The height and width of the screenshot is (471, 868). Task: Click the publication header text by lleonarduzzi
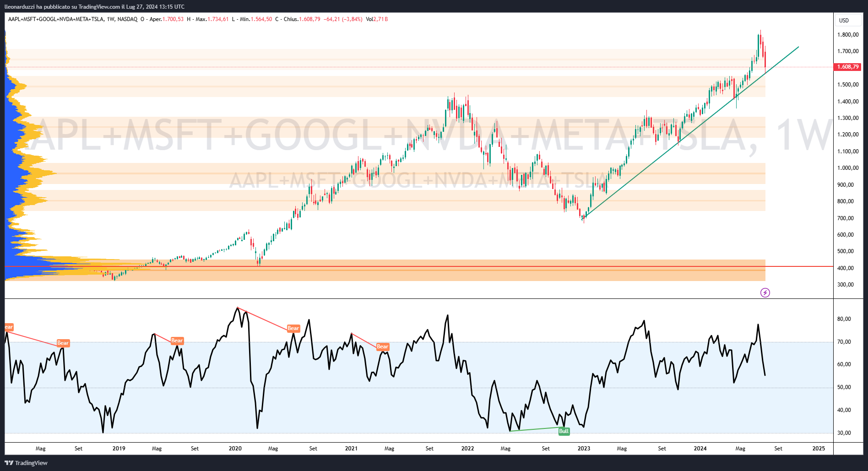[x=94, y=7]
